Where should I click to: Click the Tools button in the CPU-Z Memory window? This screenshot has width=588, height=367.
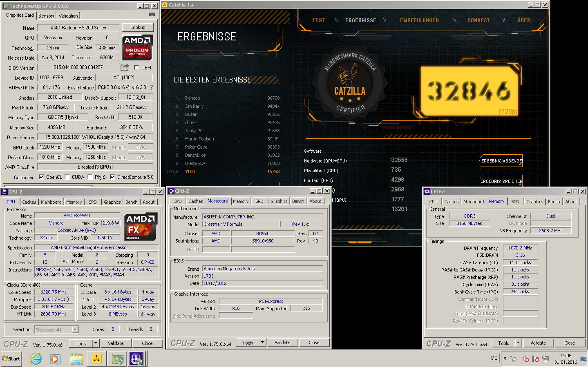503,343
